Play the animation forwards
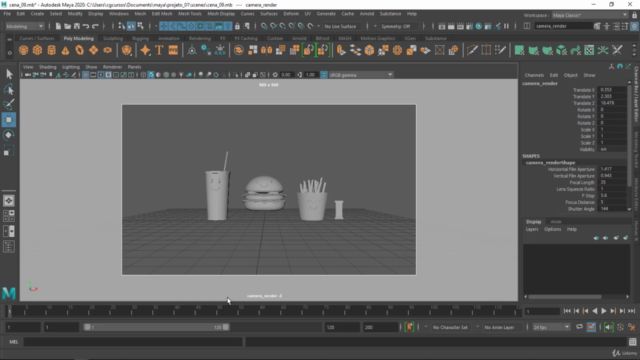This screenshot has width=640, height=360. (x=604, y=311)
